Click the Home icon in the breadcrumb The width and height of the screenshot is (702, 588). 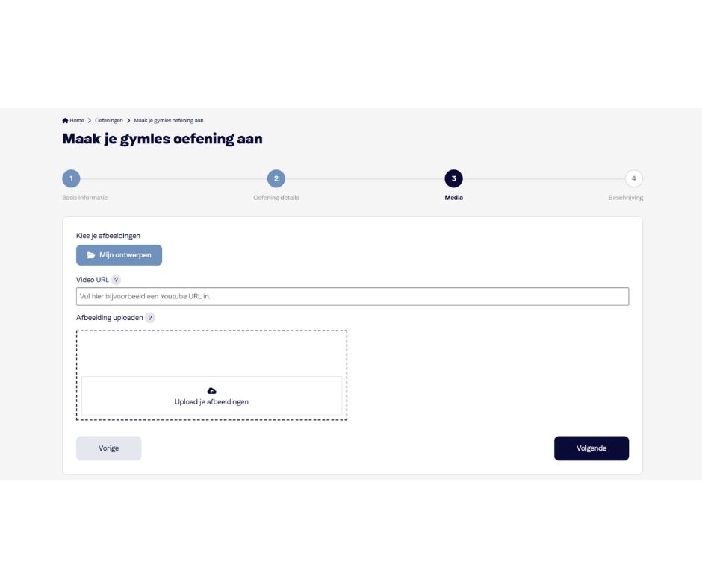tap(65, 120)
